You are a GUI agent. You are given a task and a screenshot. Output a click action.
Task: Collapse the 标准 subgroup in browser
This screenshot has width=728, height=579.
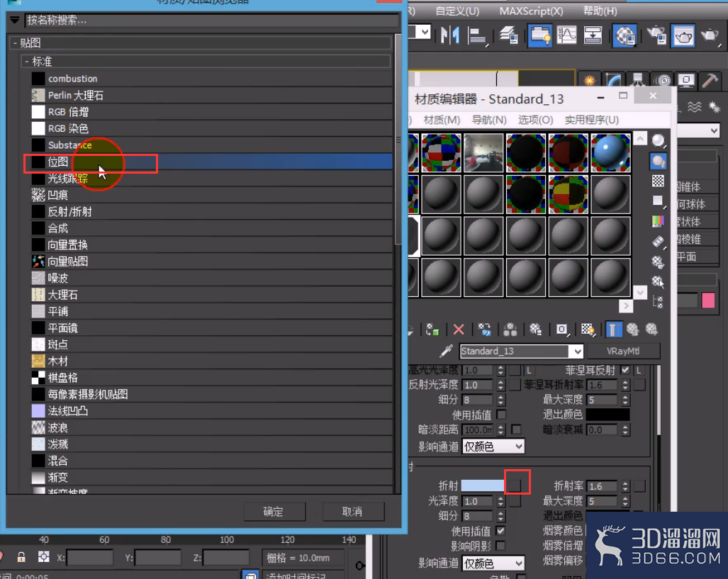click(27, 61)
